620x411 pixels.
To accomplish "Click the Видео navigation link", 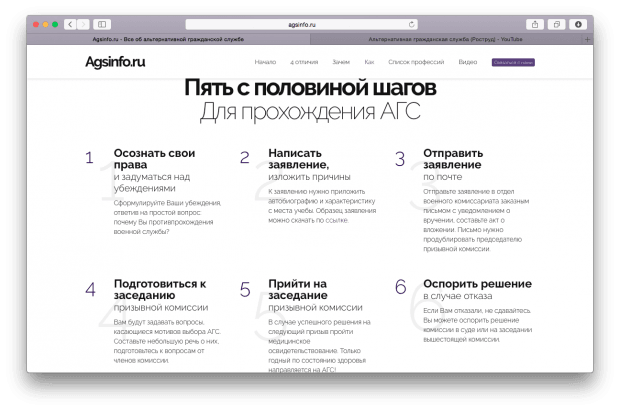I will 467,62.
